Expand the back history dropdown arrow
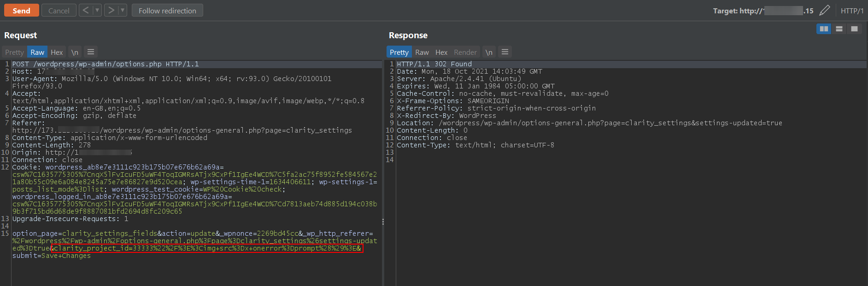The image size is (868, 286). point(97,10)
